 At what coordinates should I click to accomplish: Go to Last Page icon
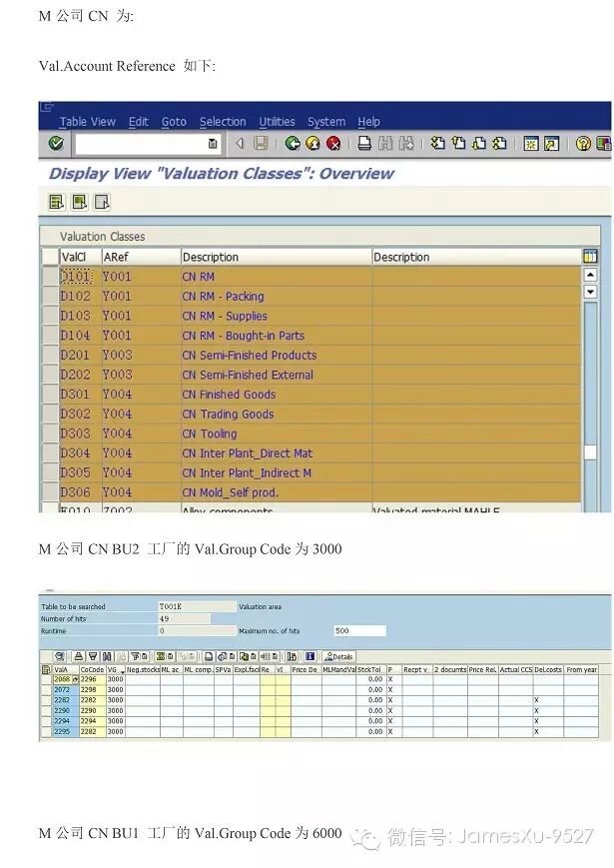(499, 144)
